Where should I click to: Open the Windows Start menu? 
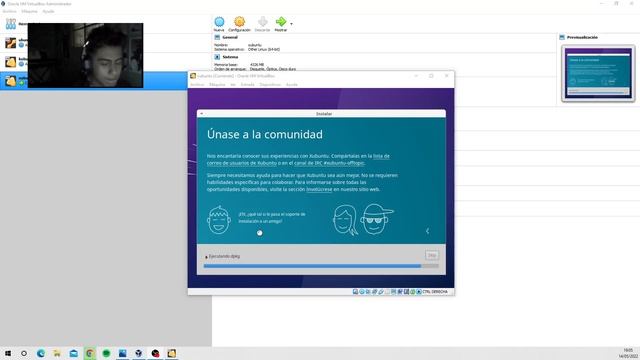pyautogui.click(x=8, y=353)
